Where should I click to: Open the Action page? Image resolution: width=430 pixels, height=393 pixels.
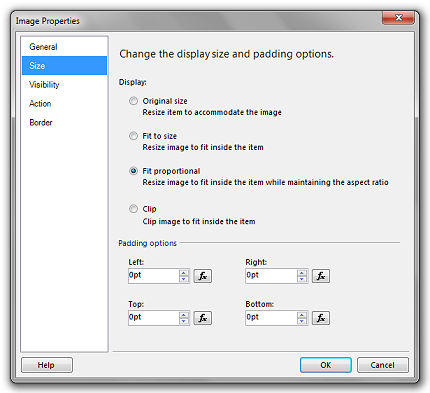pos(64,104)
